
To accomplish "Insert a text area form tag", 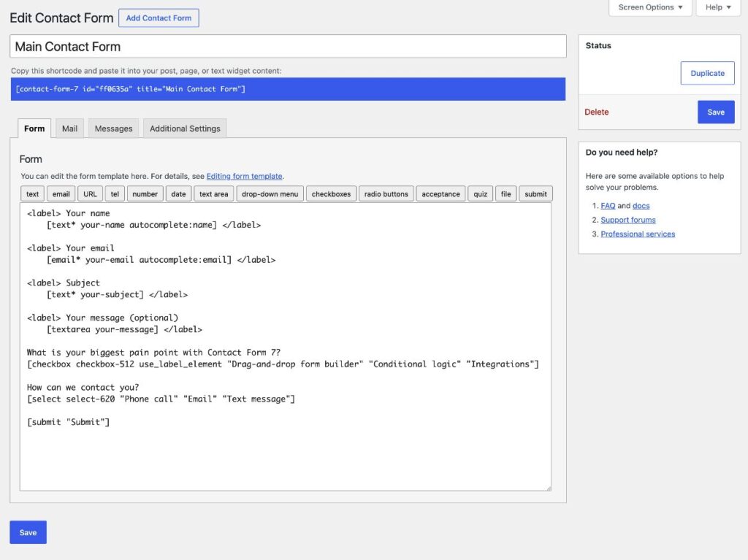I will pyautogui.click(x=214, y=194).
